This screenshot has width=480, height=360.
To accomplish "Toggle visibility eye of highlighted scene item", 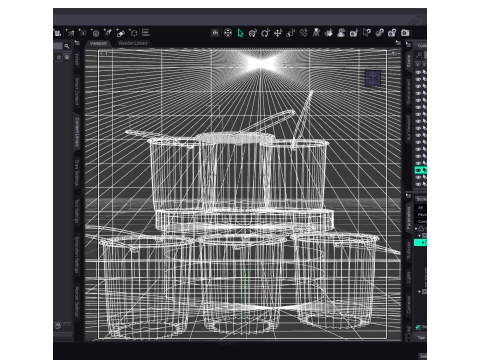I will pos(418,170).
